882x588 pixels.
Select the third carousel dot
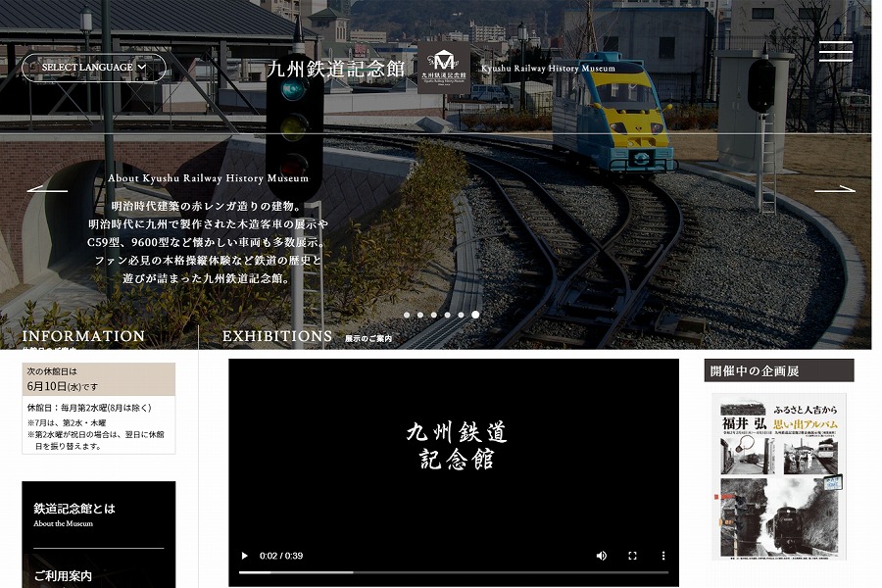tap(434, 316)
